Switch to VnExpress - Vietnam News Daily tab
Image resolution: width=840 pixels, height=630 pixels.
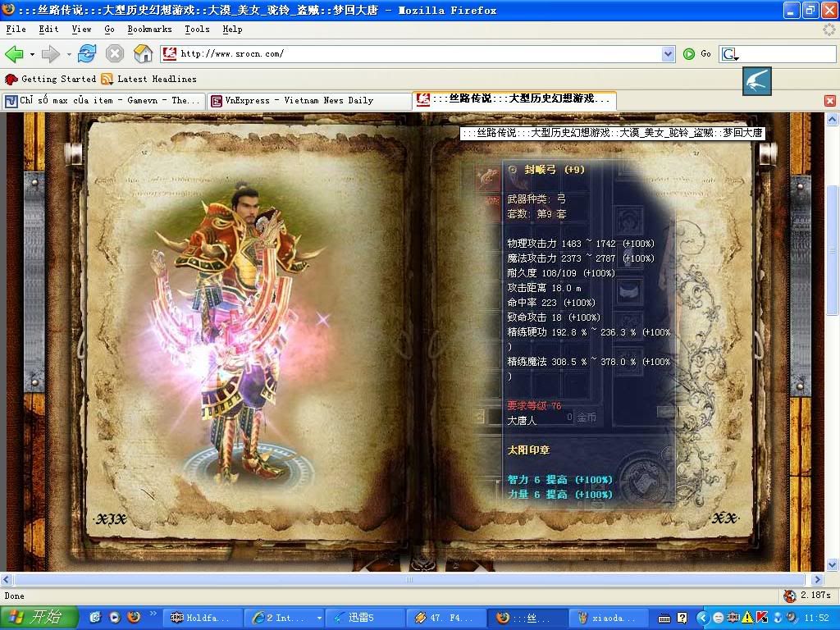coord(308,100)
